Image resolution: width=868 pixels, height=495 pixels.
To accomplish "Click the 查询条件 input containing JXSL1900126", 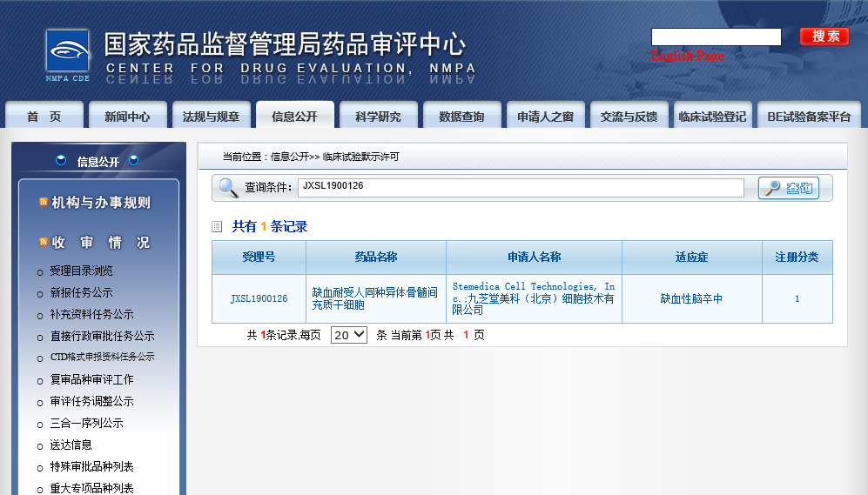I will click(x=521, y=188).
